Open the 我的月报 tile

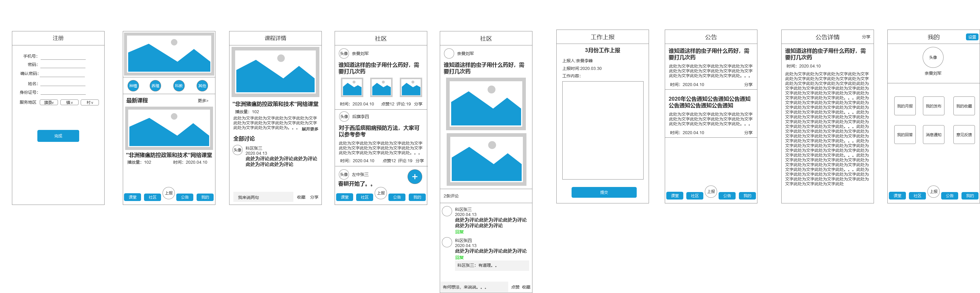point(905,106)
